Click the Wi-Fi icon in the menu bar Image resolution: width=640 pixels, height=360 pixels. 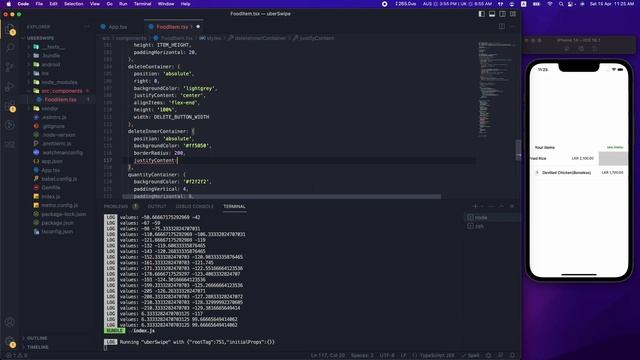(550, 4)
